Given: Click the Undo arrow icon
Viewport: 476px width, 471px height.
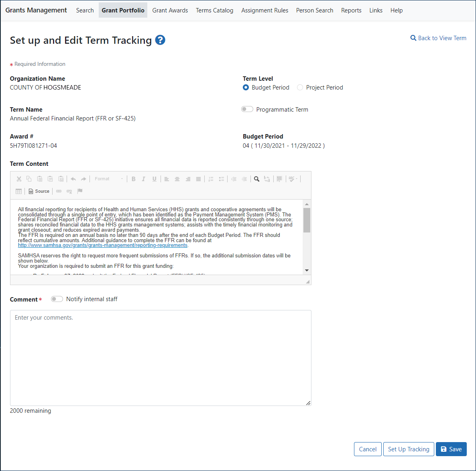Looking at the screenshot, I should 73,179.
